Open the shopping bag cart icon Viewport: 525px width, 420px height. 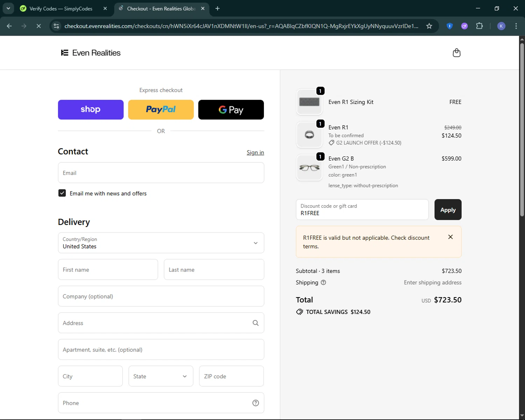click(x=456, y=53)
